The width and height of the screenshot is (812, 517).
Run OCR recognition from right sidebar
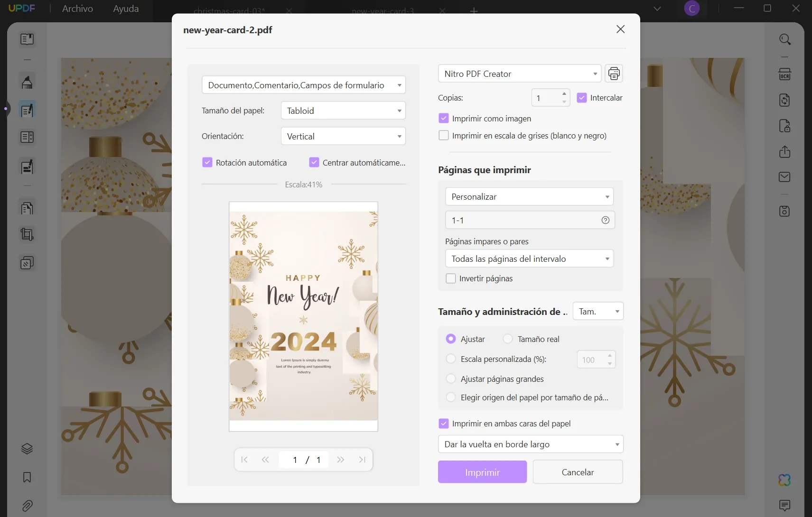coord(785,74)
